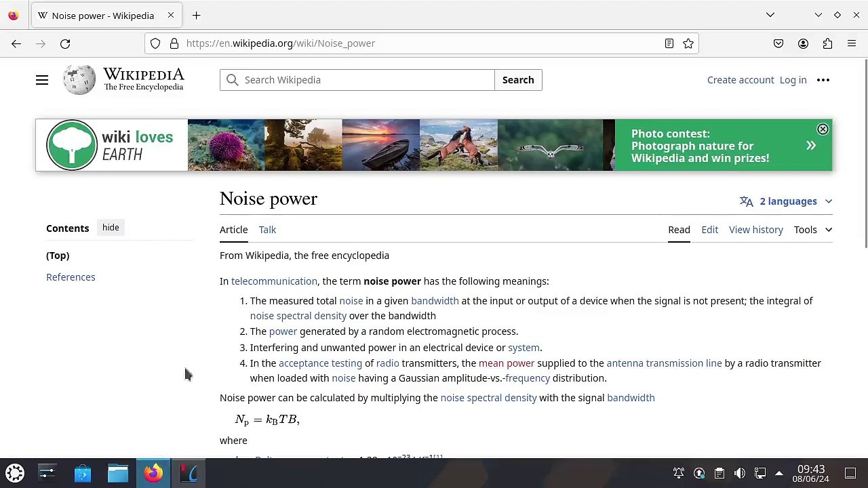Viewport: 868px width, 488px height.
Task: Reload the page with the refresh icon
Action: coord(65,43)
